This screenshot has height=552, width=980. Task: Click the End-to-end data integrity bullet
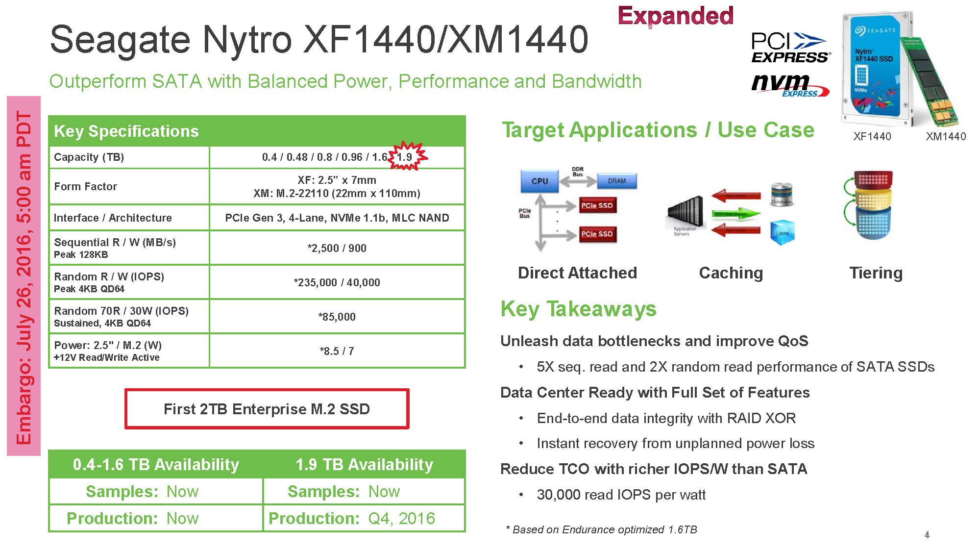point(666,418)
